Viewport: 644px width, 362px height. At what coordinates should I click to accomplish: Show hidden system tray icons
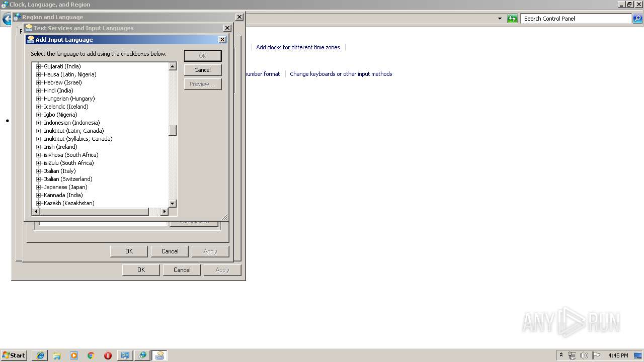click(x=561, y=355)
